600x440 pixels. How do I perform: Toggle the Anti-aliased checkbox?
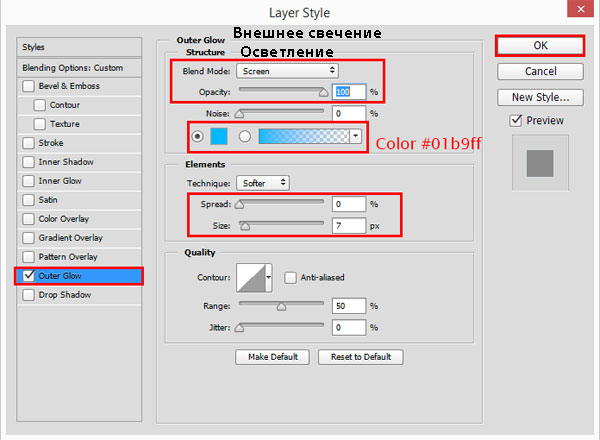pyautogui.click(x=290, y=277)
